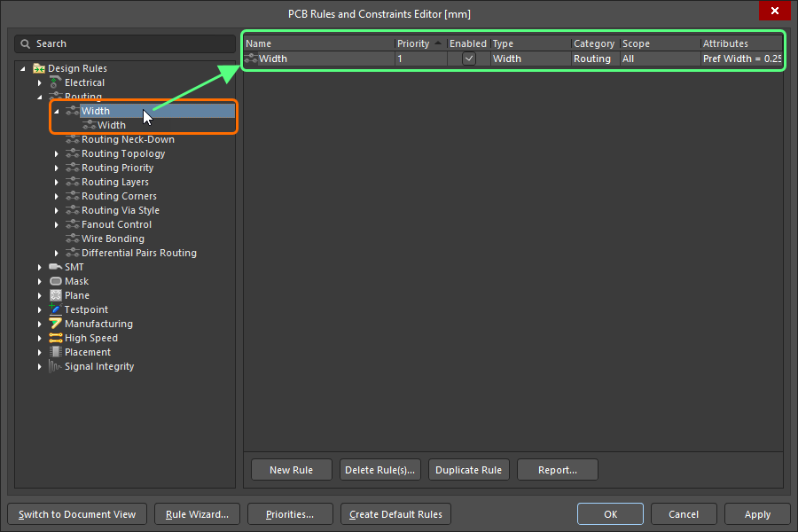
Task: Apply the rule changes
Action: pyautogui.click(x=757, y=514)
